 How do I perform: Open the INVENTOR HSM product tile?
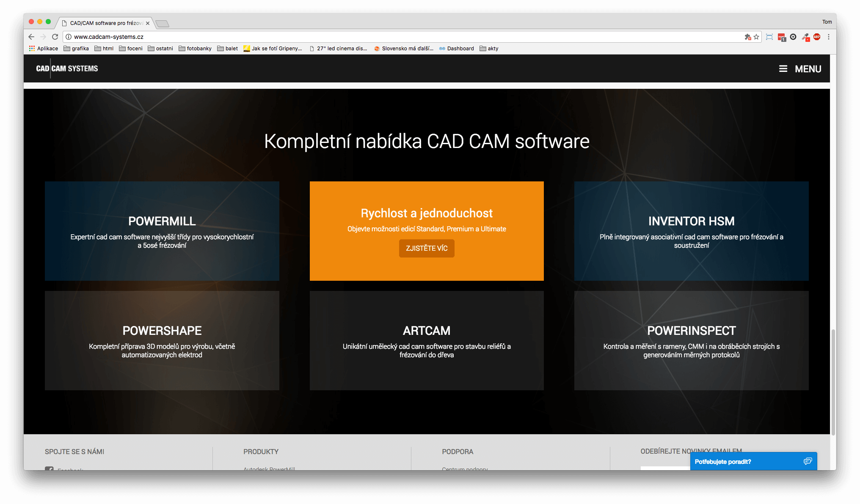[692, 231]
